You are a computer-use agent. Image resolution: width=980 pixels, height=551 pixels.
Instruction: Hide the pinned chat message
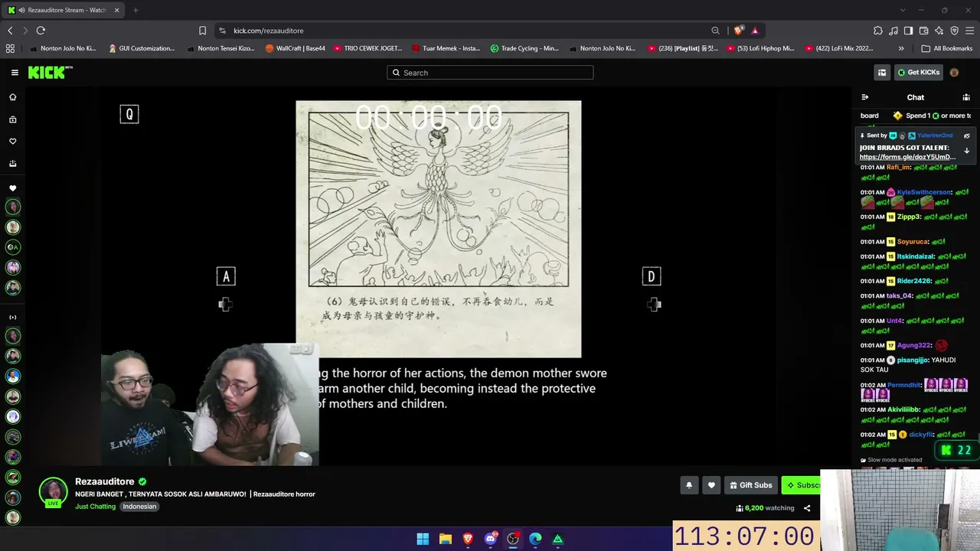pyautogui.click(x=966, y=135)
